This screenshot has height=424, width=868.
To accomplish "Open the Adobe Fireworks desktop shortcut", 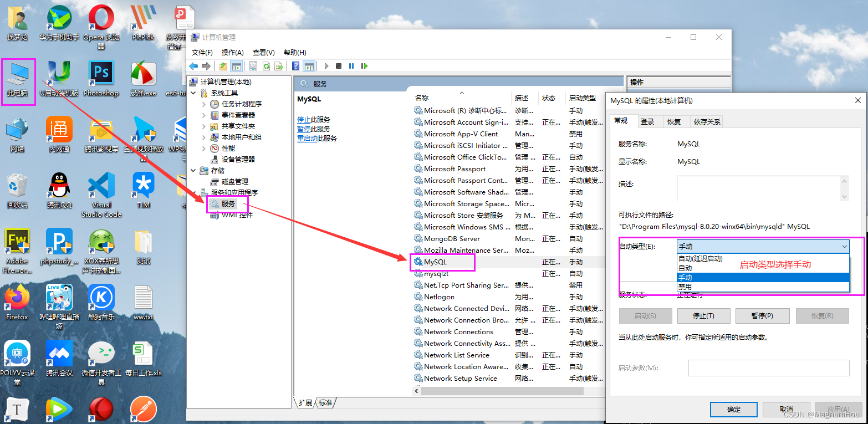I will point(17,251).
